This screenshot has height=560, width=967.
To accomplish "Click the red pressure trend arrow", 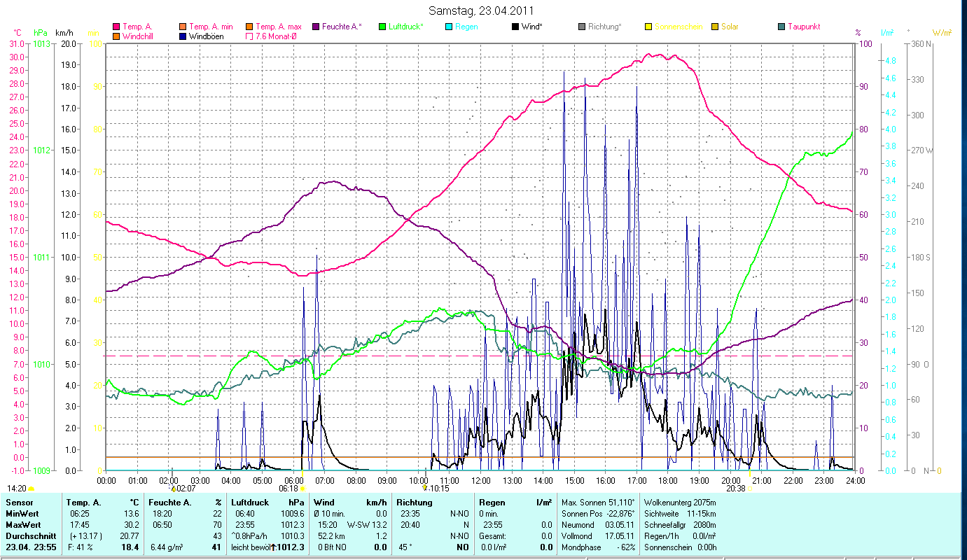I will [273, 547].
